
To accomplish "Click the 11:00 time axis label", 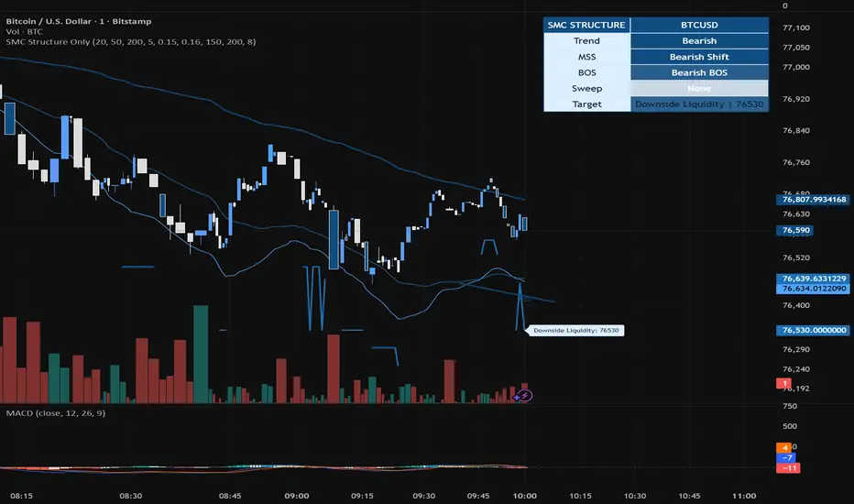I will [x=744, y=496].
